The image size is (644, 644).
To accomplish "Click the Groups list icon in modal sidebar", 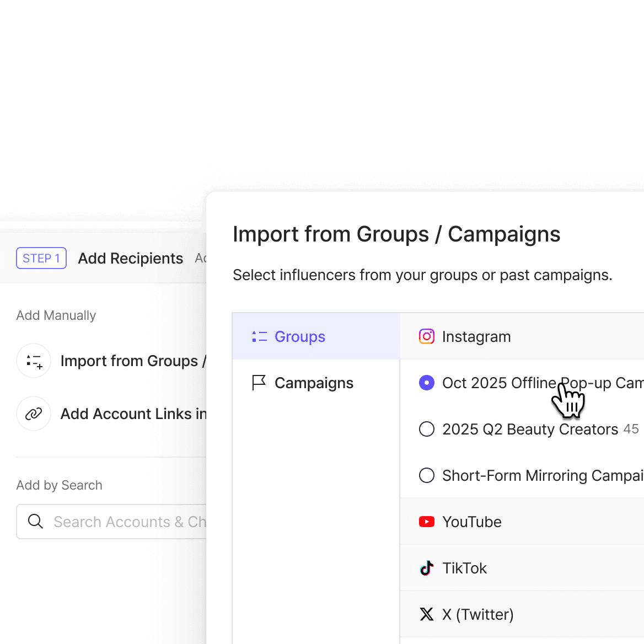I will click(260, 336).
